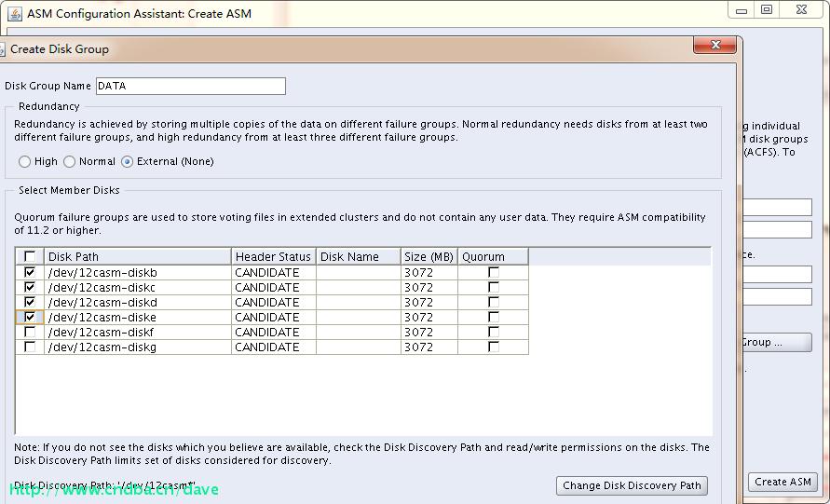Click empty Disk Name cell for diskd
The width and height of the screenshot is (830, 504).
[x=359, y=302]
